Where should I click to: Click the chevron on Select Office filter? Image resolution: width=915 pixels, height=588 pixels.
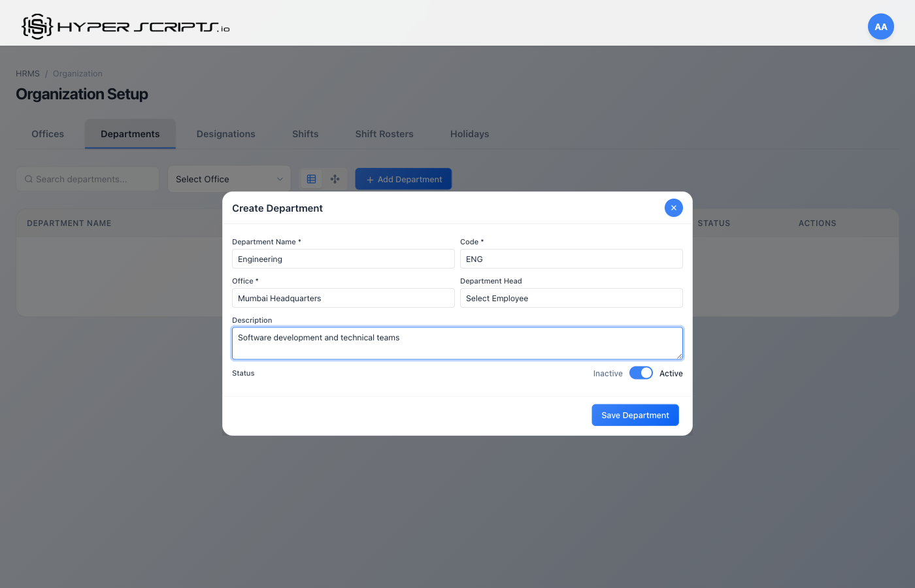click(281, 178)
